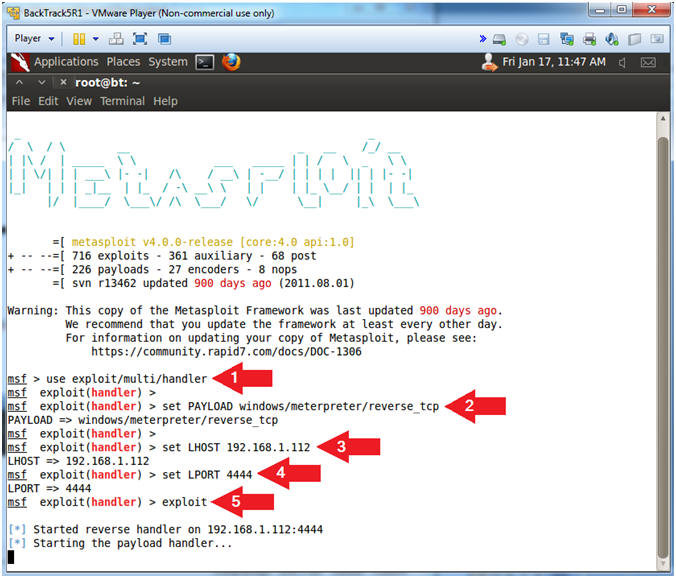The width and height of the screenshot is (676, 578).
Task: Click the BackTrack dragon logo icon
Action: [x=19, y=62]
